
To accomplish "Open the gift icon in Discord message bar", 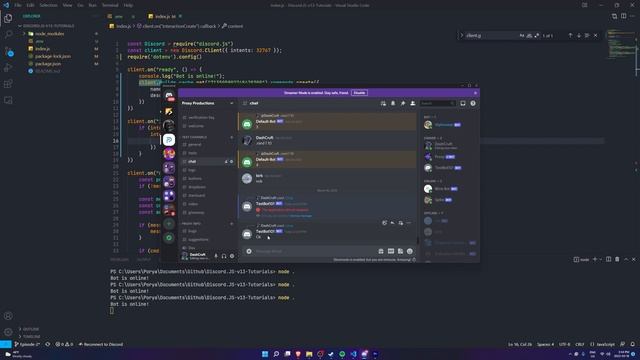I will [381, 251].
